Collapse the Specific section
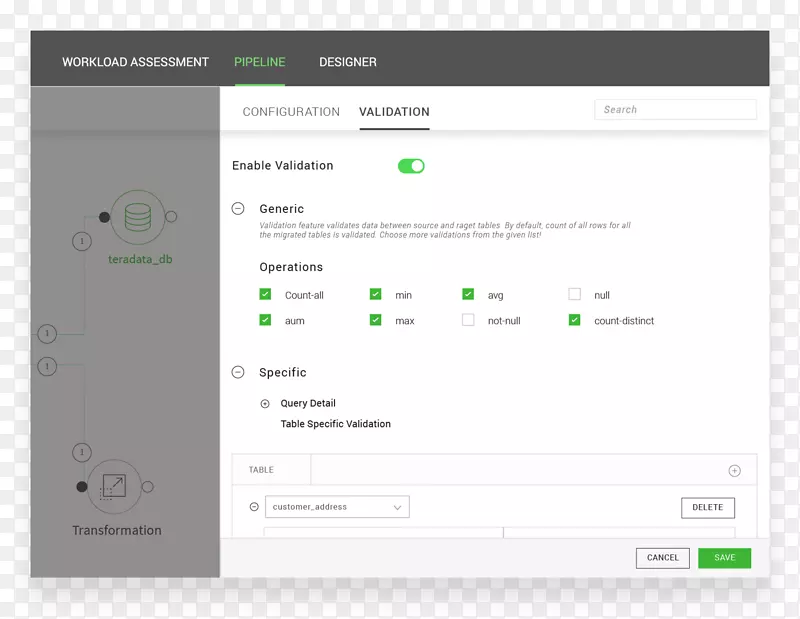 click(238, 372)
